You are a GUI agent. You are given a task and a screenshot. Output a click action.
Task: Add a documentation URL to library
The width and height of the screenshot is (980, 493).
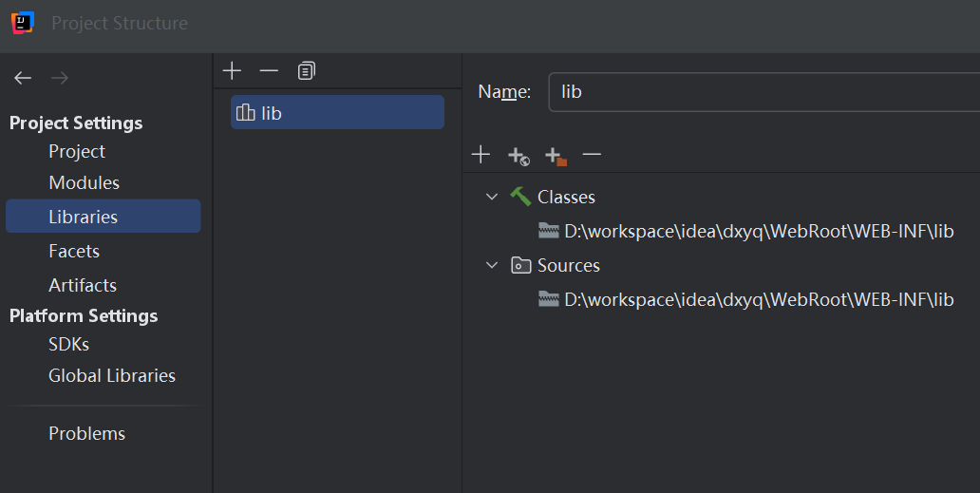(518, 156)
